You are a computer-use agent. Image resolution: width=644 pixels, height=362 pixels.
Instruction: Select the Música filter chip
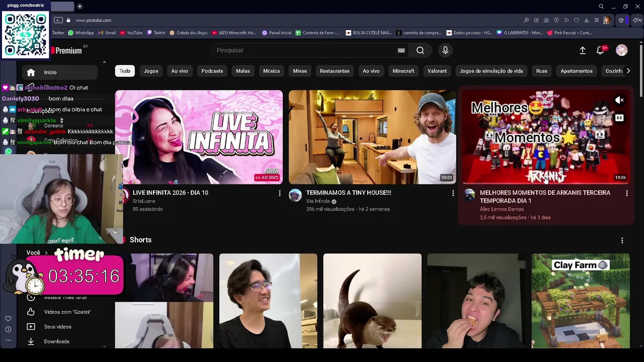[271, 71]
